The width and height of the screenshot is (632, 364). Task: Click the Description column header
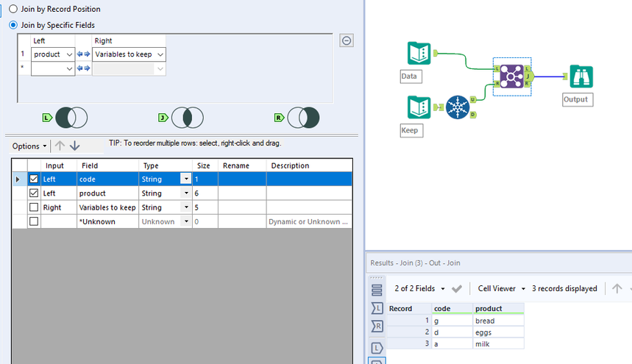tap(309, 165)
